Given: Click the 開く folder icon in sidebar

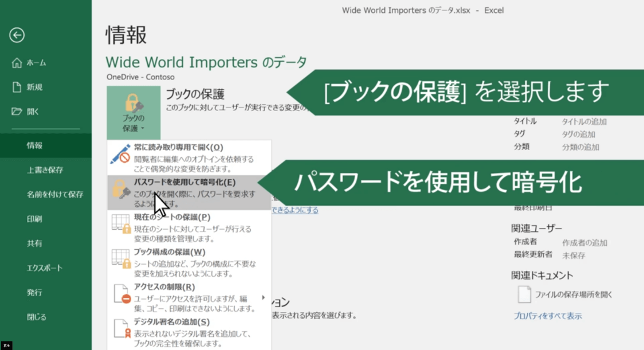Looking at the screenshot, I should pos(18,111).
